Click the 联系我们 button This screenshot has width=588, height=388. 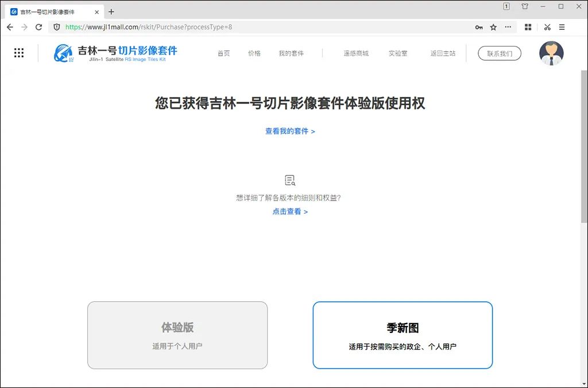click(x=500, y=53)
